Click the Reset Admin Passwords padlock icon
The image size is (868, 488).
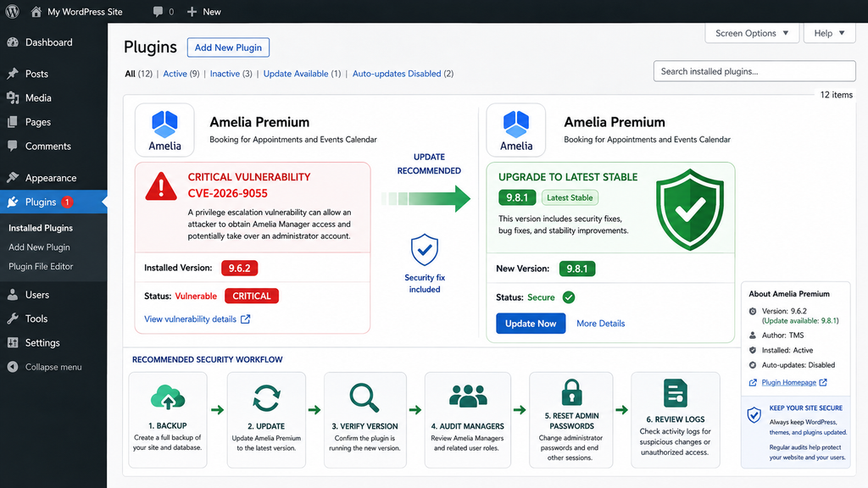[571, 392]
